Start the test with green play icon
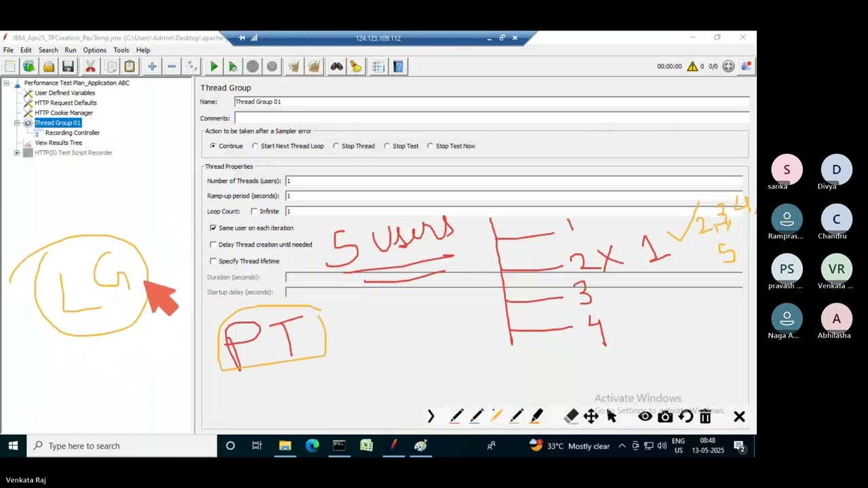868x488 pixels. (x=214, y=66)
